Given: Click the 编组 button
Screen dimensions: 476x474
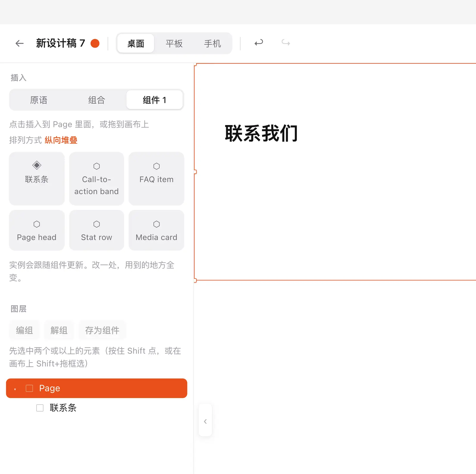Looking at the screenshot, I should [x=24, y=330].
